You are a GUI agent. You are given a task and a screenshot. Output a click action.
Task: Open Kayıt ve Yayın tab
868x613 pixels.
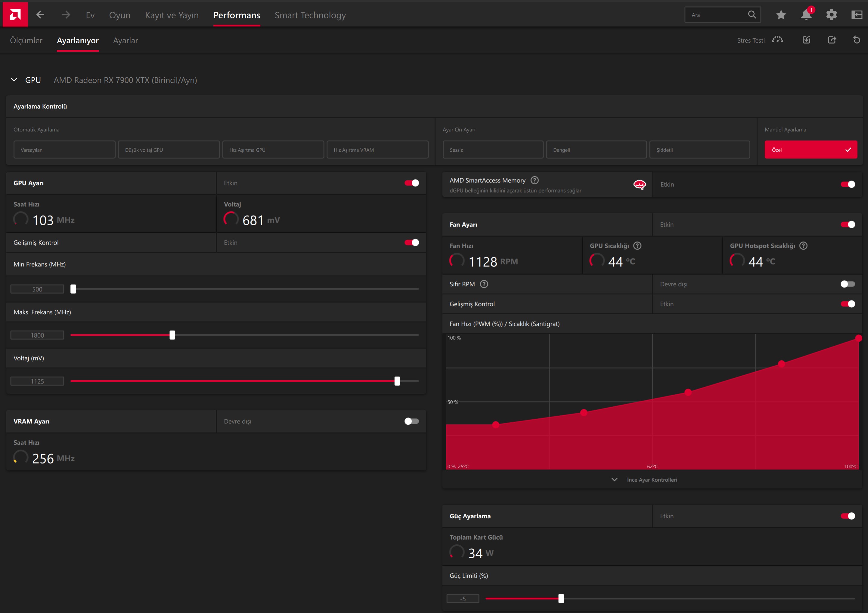coord(172,15)
